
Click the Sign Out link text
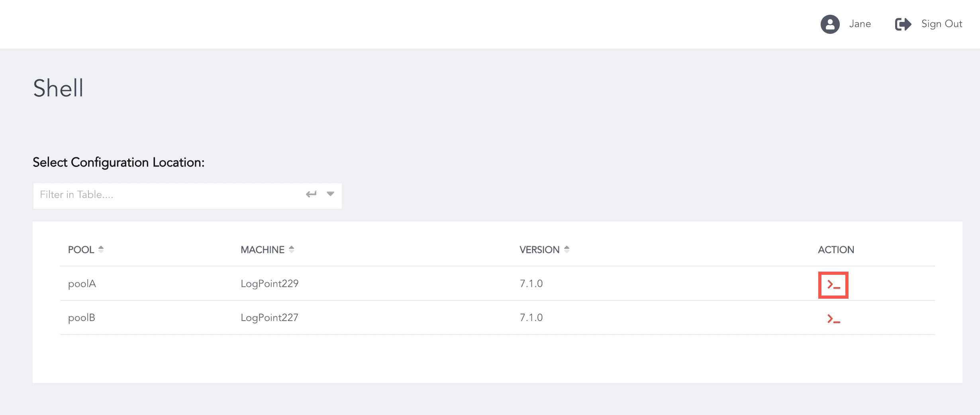(x=941, y=24)
